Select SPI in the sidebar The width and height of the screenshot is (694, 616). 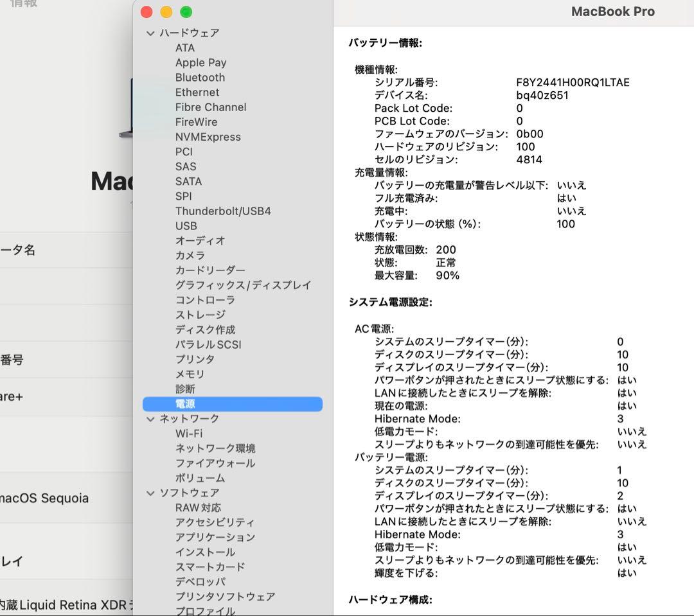point(184,196)
